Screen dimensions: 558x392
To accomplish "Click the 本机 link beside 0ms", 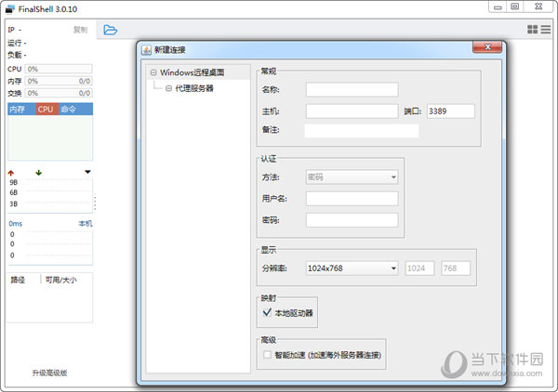I will click(86, 224).
